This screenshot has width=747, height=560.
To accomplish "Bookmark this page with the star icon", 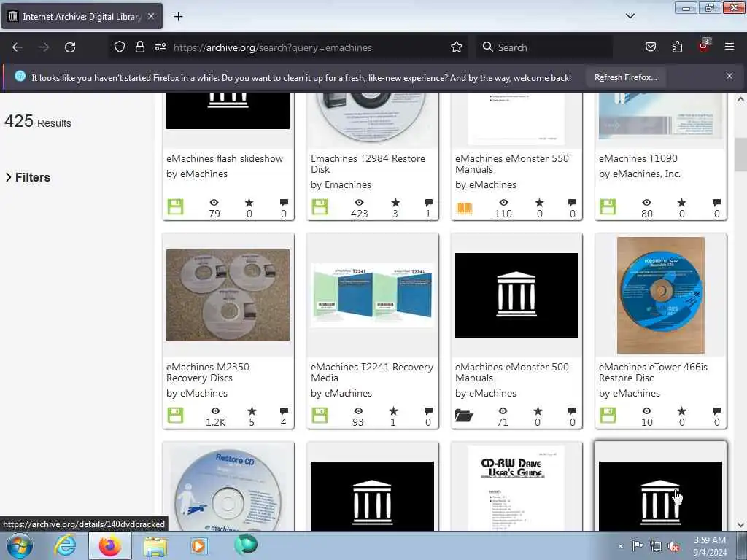I will tap(457, 47).
